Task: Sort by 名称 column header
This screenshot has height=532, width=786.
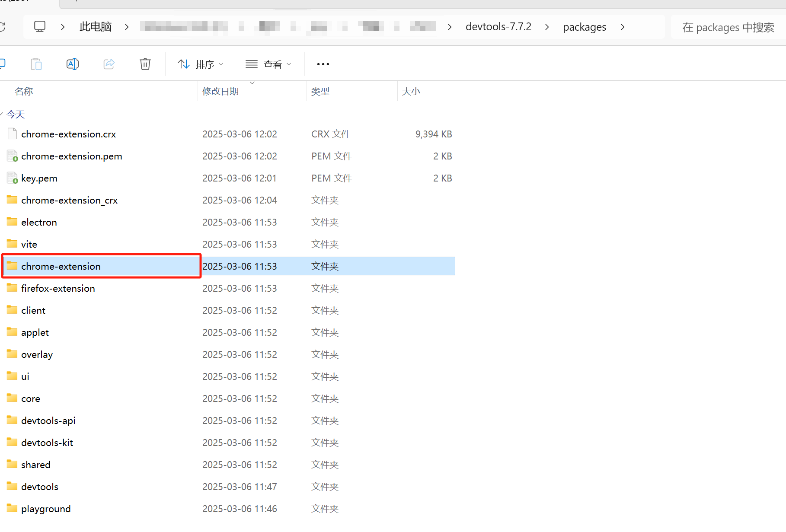Action: pos(24,91)
